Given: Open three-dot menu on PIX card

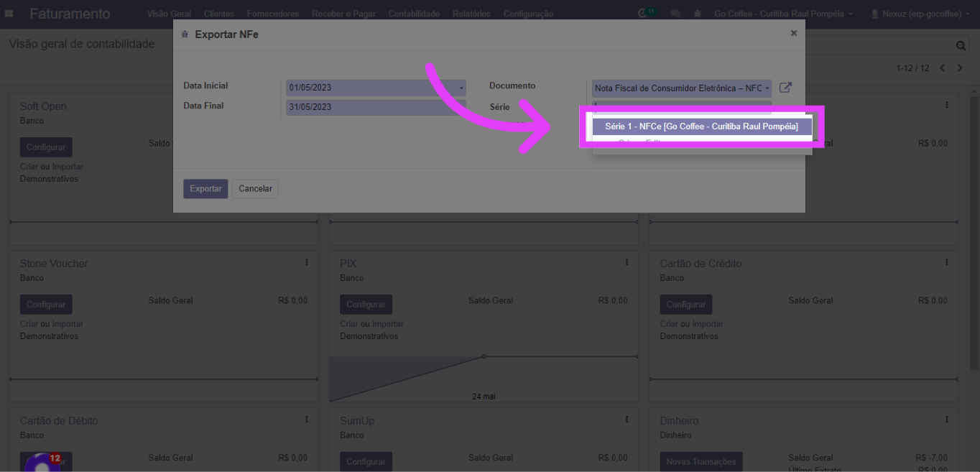Looking at the screenshot, I should (x=627, y=263).
